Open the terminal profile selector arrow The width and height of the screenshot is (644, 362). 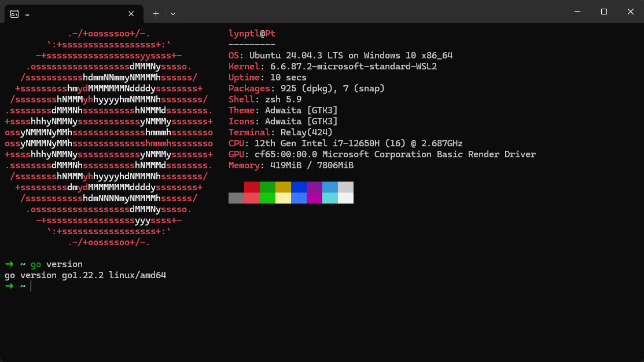coord(174,13)
